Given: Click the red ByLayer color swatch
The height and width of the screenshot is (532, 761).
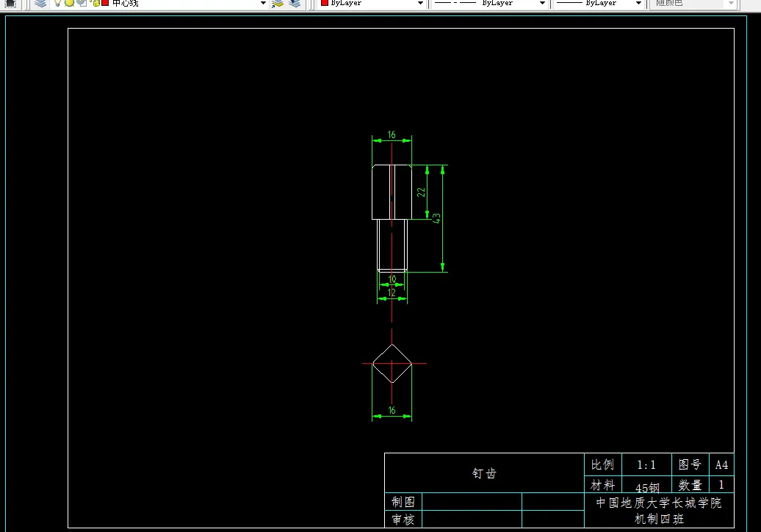Looking at the screenshot, I should coord(325,2).
